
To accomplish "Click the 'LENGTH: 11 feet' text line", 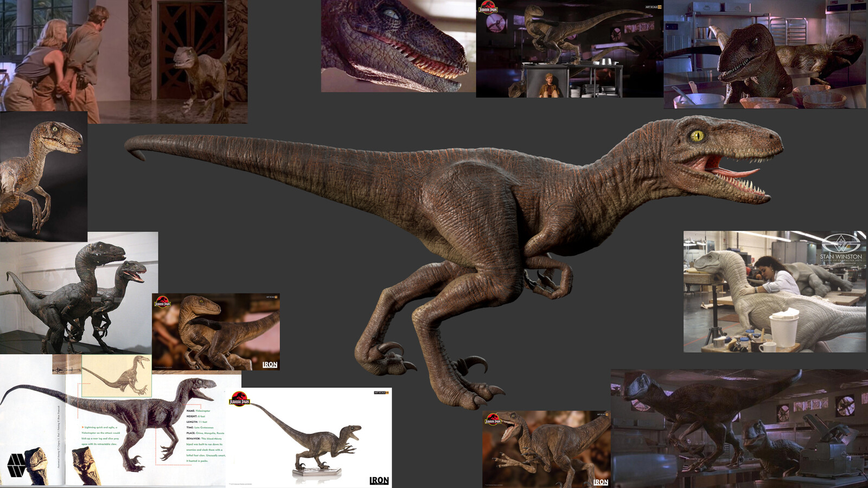I will click(197, 422).
